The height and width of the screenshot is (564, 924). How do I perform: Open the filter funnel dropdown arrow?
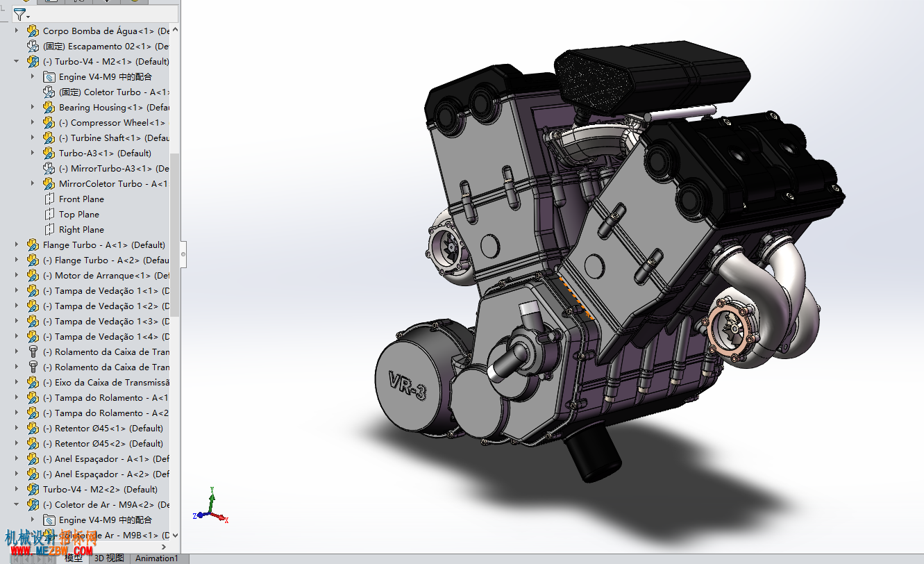(28, 17)
